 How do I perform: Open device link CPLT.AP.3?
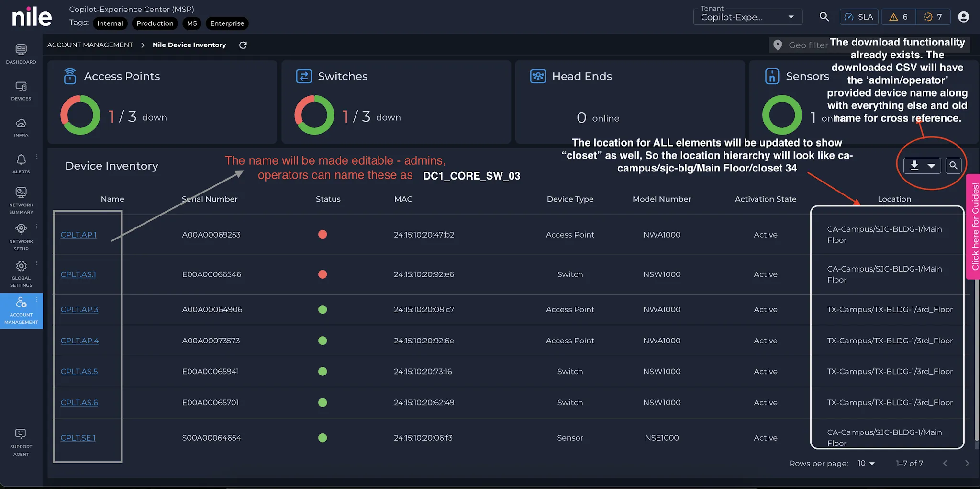click(79, 309)
